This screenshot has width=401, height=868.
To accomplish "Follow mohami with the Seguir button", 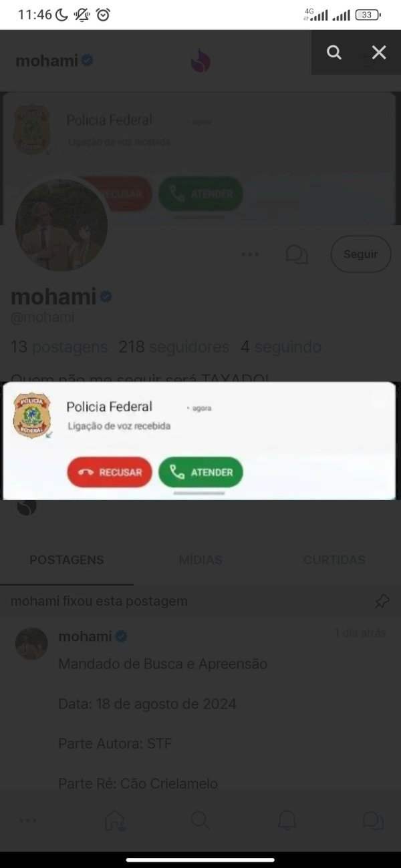I will coord(361,254).
